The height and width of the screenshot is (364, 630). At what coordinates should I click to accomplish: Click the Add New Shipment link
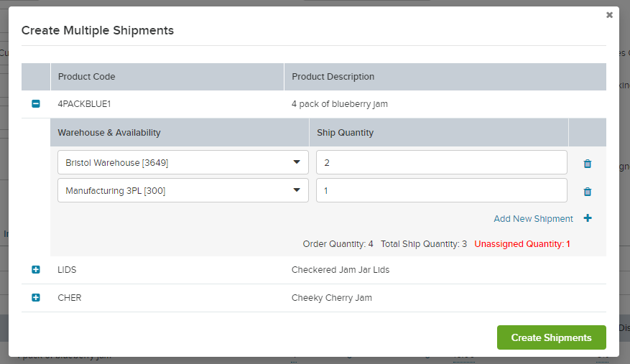tap(533, 219)
